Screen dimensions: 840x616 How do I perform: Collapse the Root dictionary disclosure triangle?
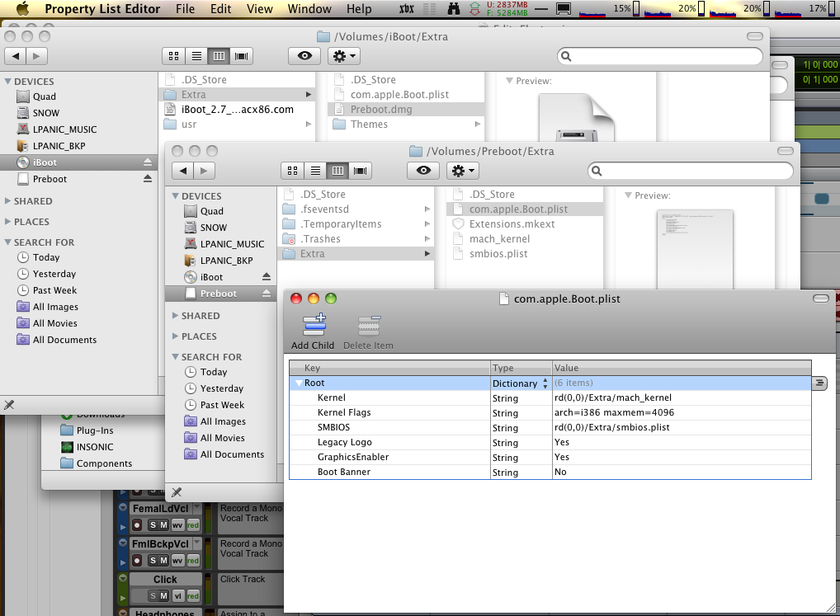point(299,383)
